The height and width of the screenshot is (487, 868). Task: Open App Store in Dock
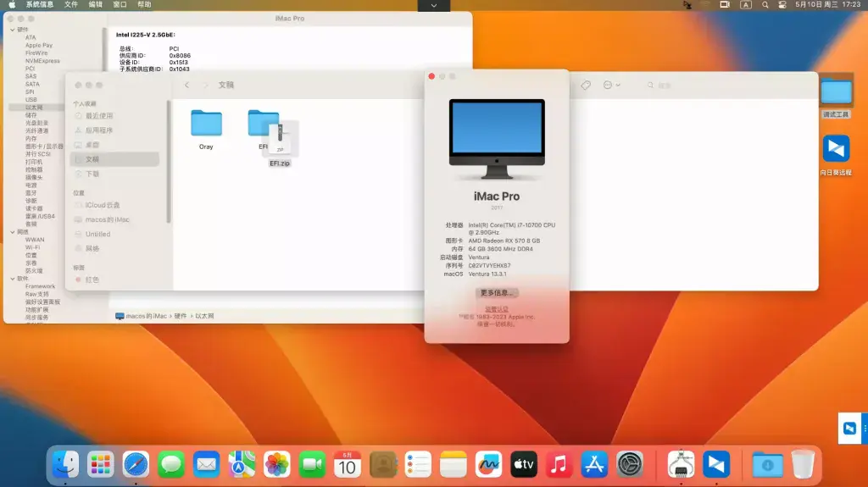[x=594, y=464]
